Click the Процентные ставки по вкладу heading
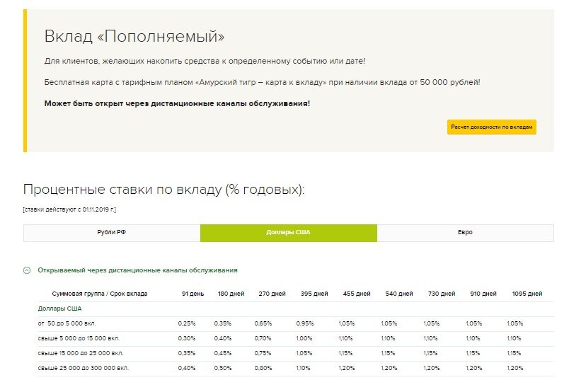Viewport: 569px width, 392px height. [164, 190]
